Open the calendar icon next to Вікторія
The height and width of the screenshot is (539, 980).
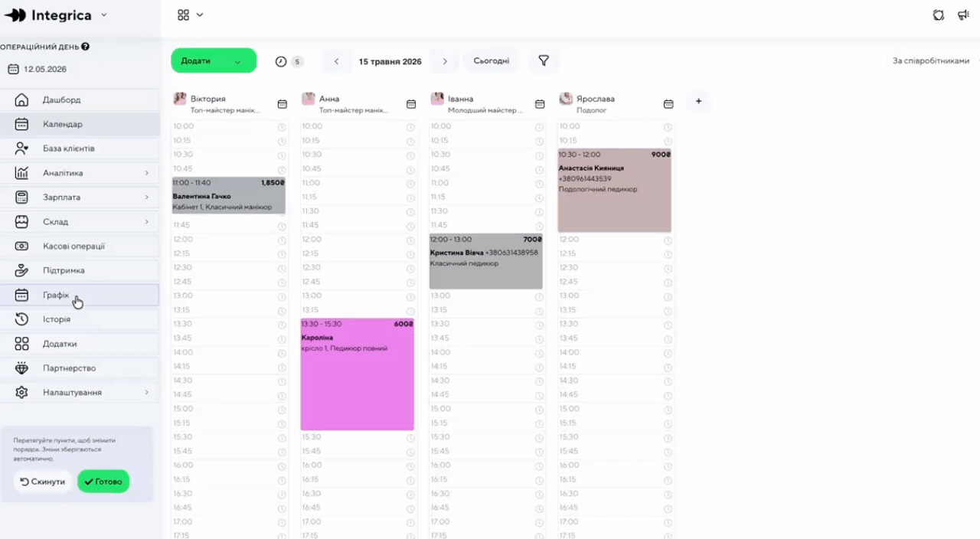click(x=283, y=104)
